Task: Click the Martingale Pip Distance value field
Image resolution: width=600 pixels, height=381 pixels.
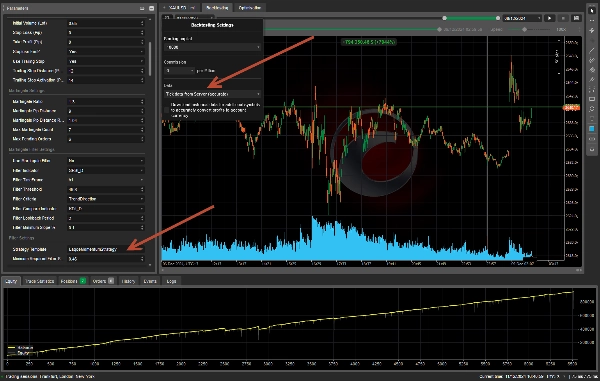Action: [106, 111]
